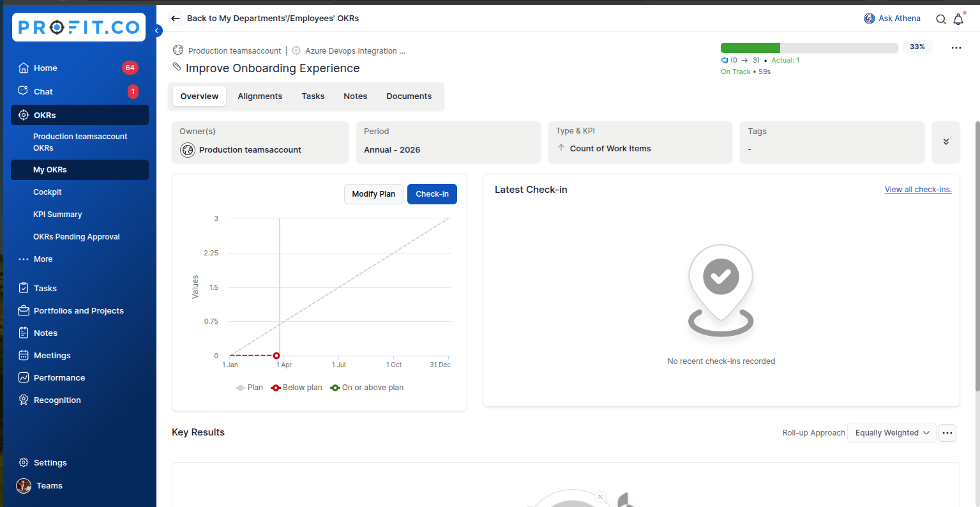Click the Azure DevOps icon under progress bar

[x=725, y=60]
